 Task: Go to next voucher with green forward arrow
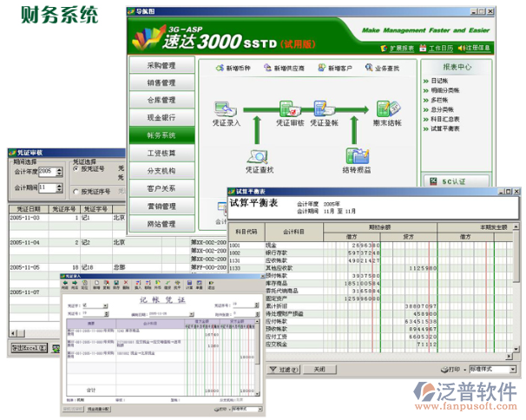coord(75,285)
